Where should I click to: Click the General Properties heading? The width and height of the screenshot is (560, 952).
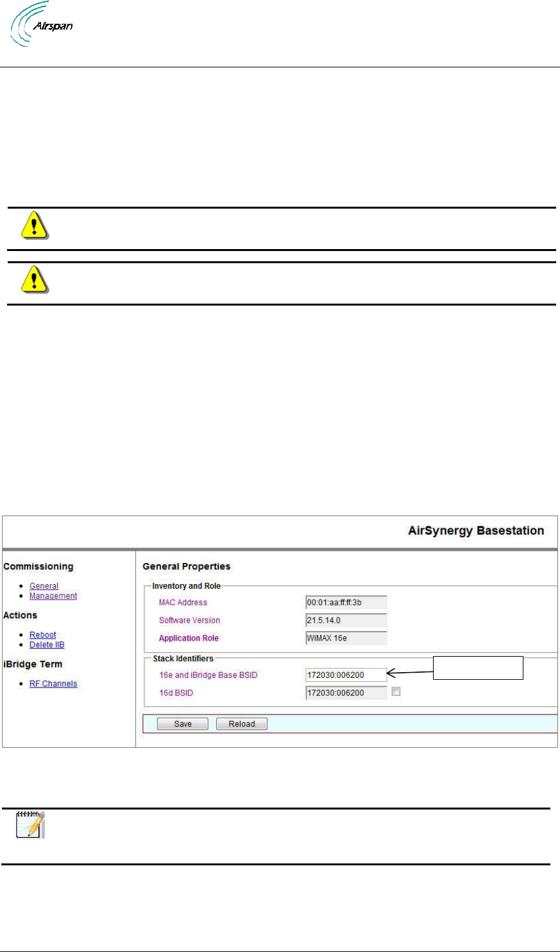(186, 566)
